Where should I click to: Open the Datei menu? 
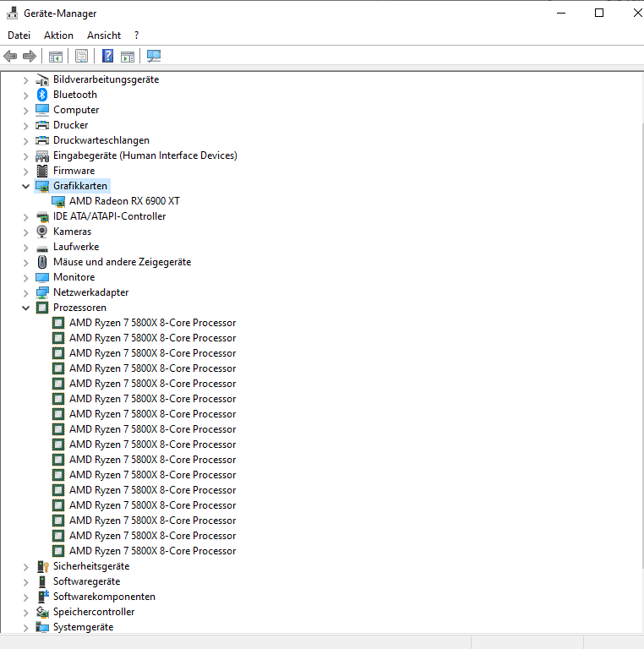(x=19, y=35)
